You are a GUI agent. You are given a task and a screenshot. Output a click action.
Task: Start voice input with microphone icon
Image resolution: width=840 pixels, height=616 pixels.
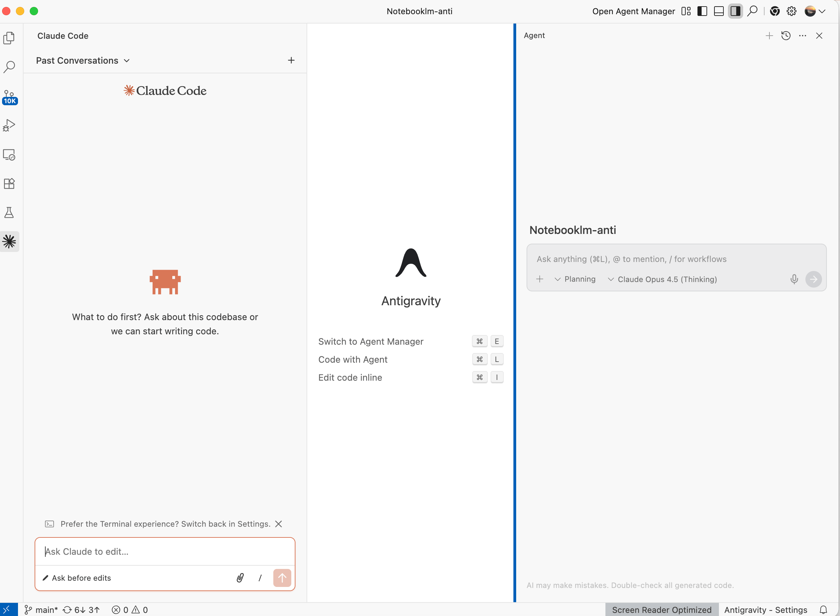tap(794, 279)
